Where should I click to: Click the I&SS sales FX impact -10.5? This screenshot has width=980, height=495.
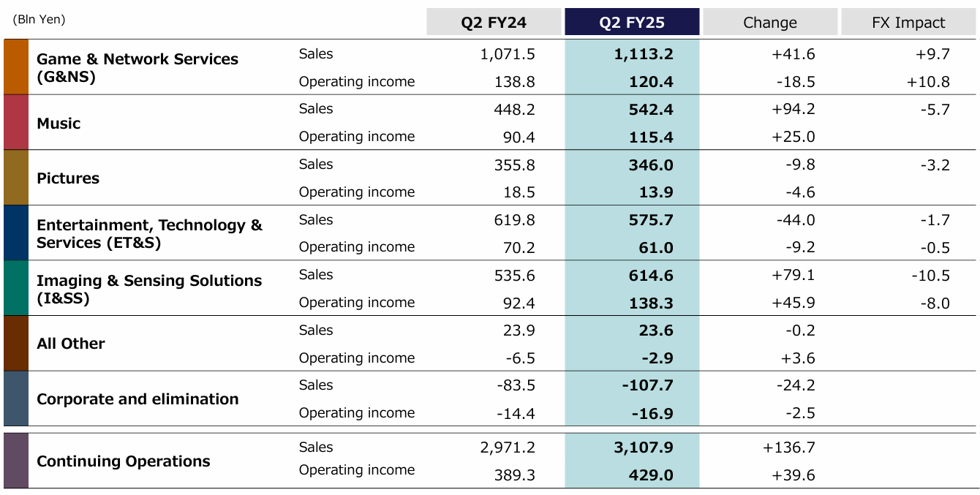click(x=930, y=275)
